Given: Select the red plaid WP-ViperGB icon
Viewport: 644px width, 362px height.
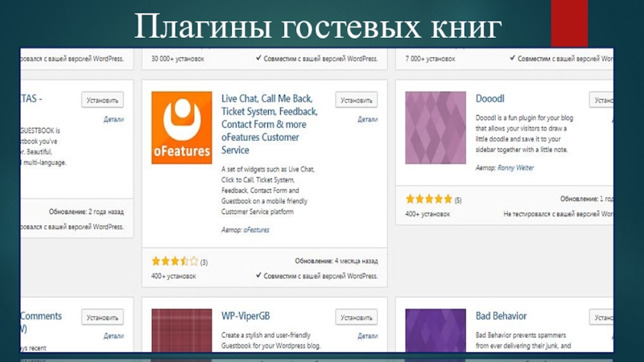Looking at the screenshot, I should pos(182,331).
